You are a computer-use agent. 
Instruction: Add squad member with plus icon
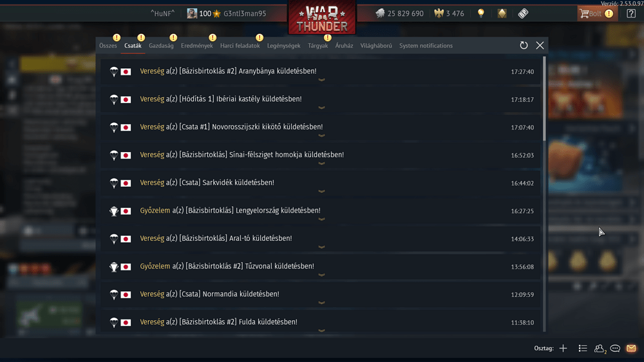(x=563, y=348)
